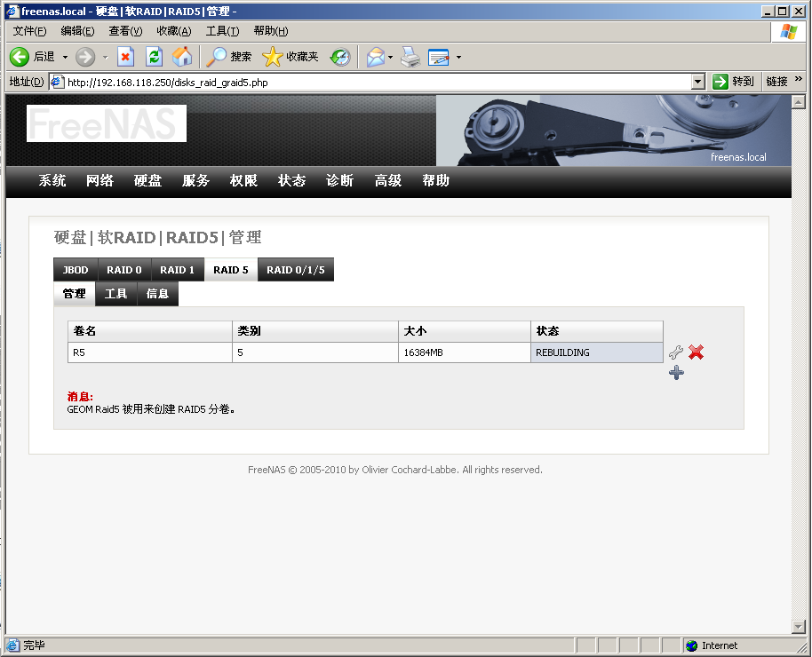Print the page with the printer icon
Viewport: 812px width, 657px height.
click(410, 57)
